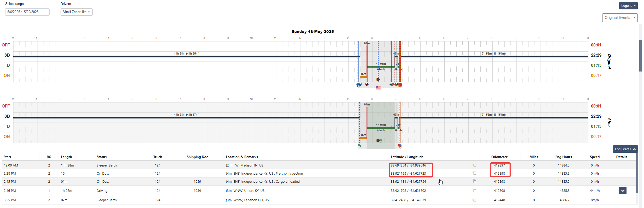
Task: Open the Original Events dropdown
Action: click(620, 17)
